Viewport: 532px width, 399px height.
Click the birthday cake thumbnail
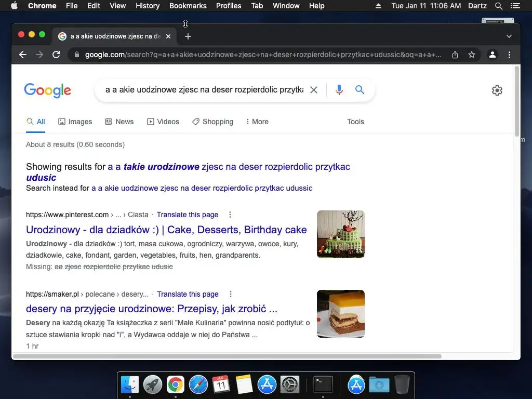pyautogui.click(x=341, y=234)
